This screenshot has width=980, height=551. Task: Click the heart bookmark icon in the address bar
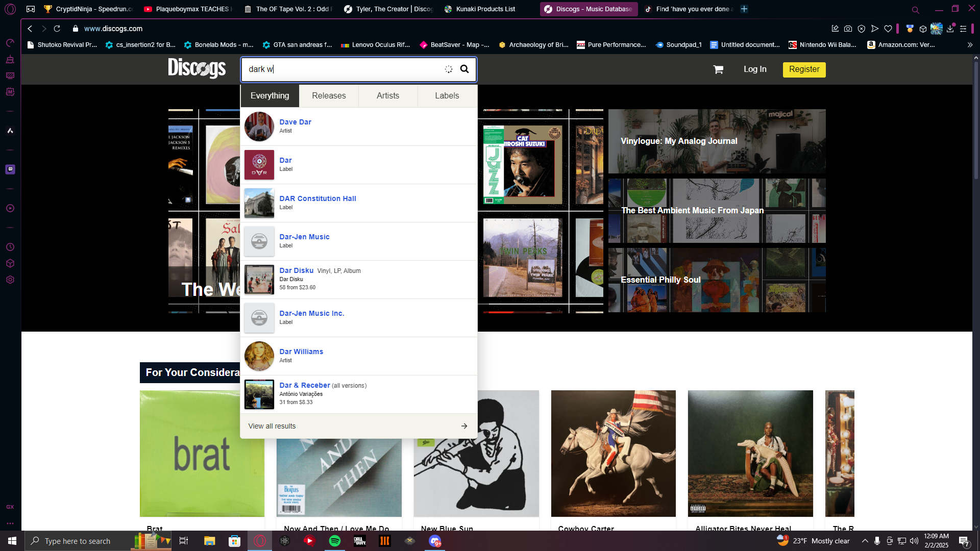[888, 29]
